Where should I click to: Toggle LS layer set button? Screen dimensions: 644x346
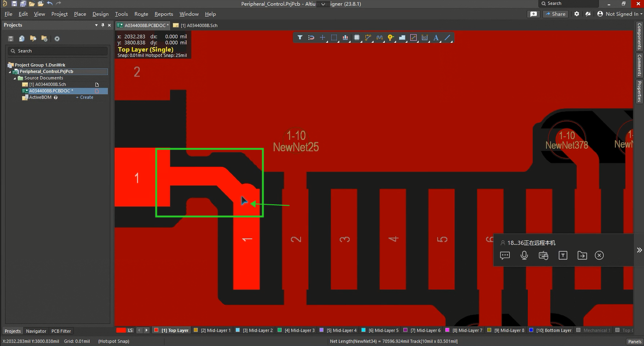coord(130,330)
